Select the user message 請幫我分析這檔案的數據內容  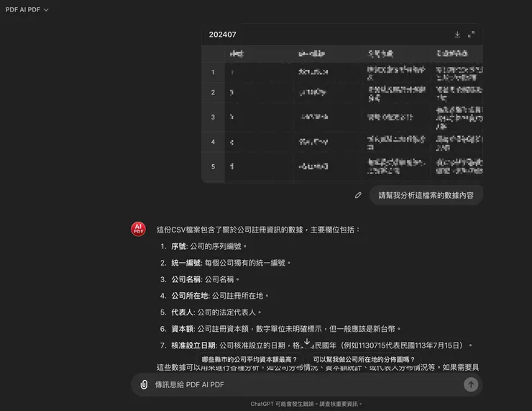426,195
